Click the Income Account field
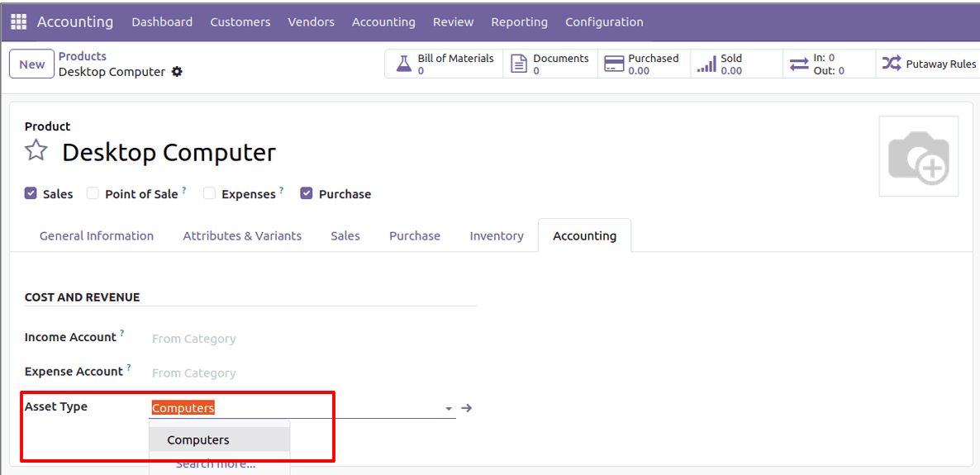 tap(304, 339)
